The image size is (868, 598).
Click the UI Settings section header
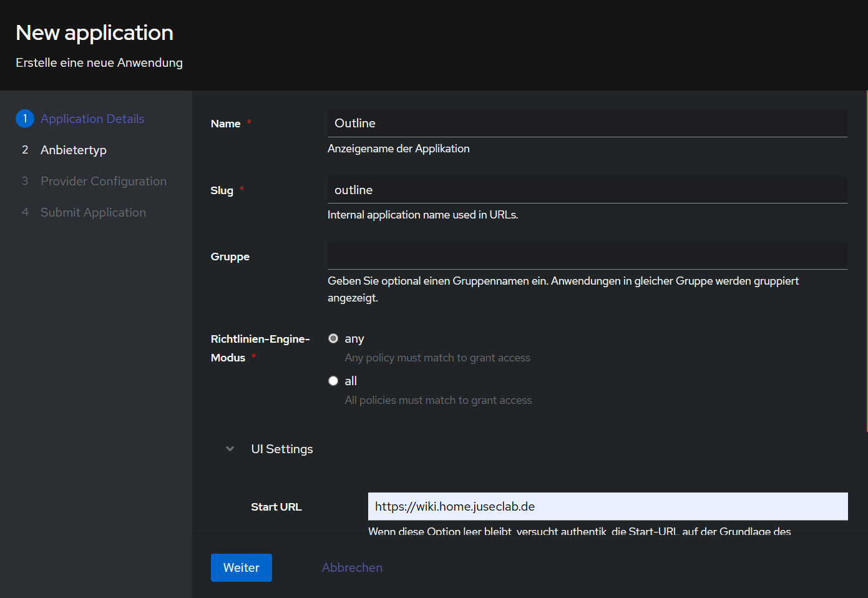(x=282, y=449)
